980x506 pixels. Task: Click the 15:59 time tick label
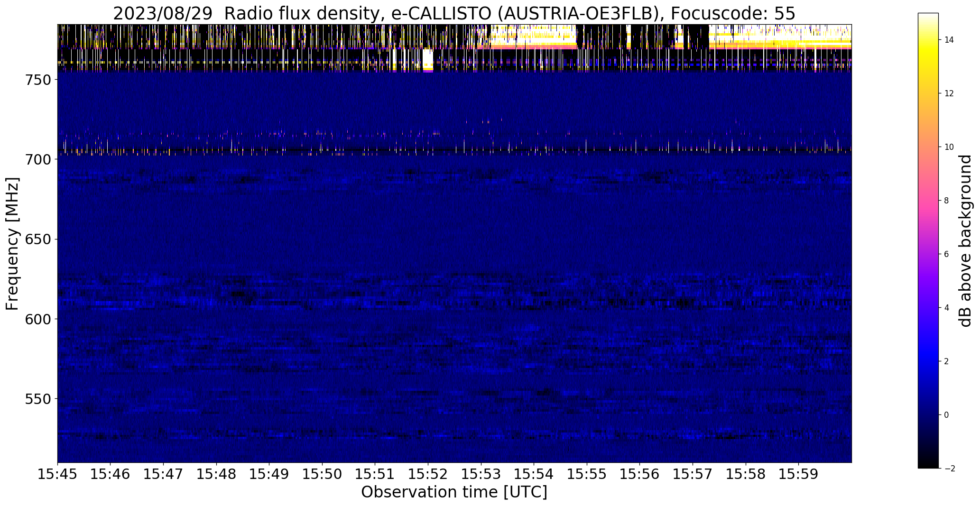799,474
